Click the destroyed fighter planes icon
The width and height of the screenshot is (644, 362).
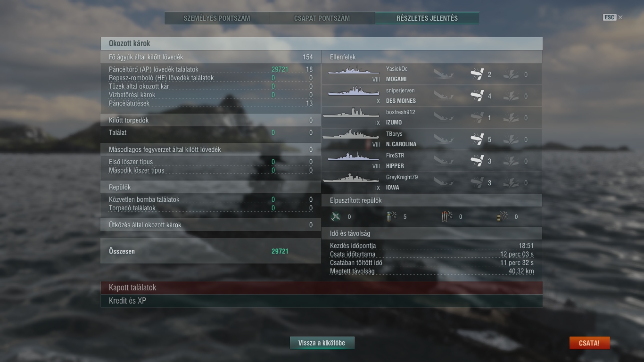tap(336, 216)
